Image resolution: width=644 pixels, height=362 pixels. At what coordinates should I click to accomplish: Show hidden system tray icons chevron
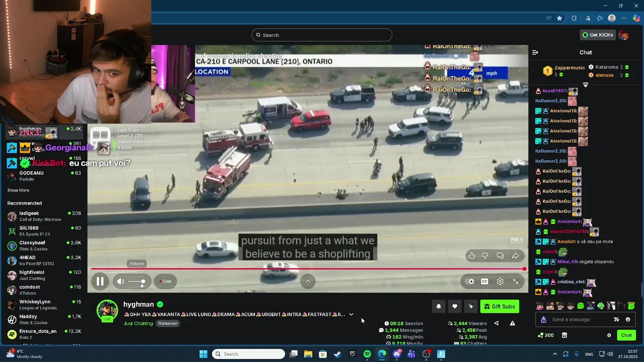pos(555,354)
